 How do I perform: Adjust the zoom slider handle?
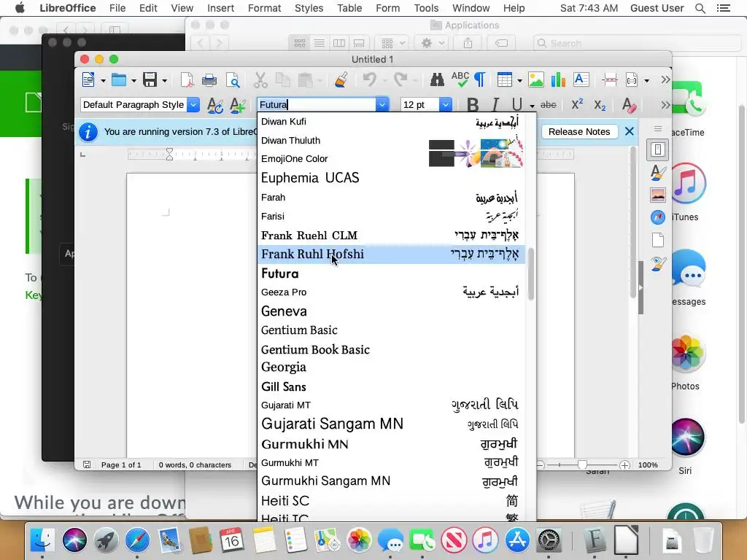click(581, 464)
